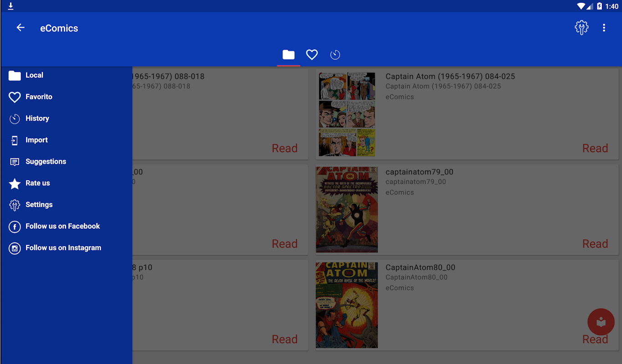Viewport: 622px width, 364px height.
Task: Switch to the clock history tab
Action: click(335, 55)
